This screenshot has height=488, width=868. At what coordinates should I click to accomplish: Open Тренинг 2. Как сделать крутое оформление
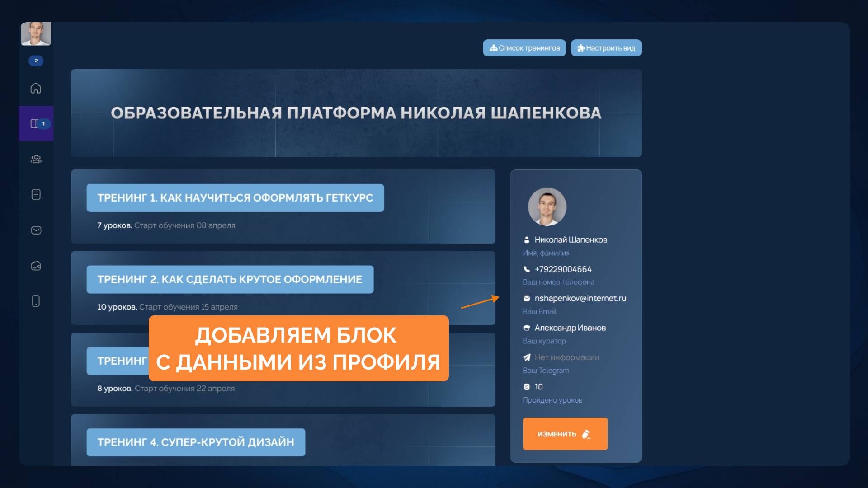click(230, 279)
